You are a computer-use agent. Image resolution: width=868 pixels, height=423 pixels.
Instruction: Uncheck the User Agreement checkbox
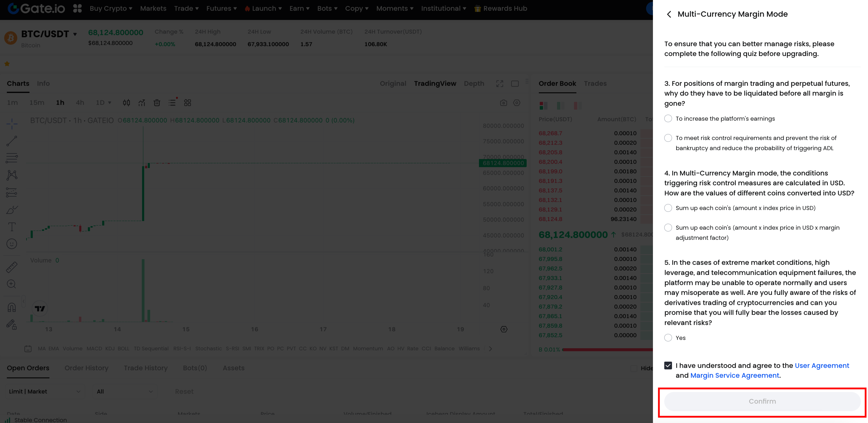[668, 366]
